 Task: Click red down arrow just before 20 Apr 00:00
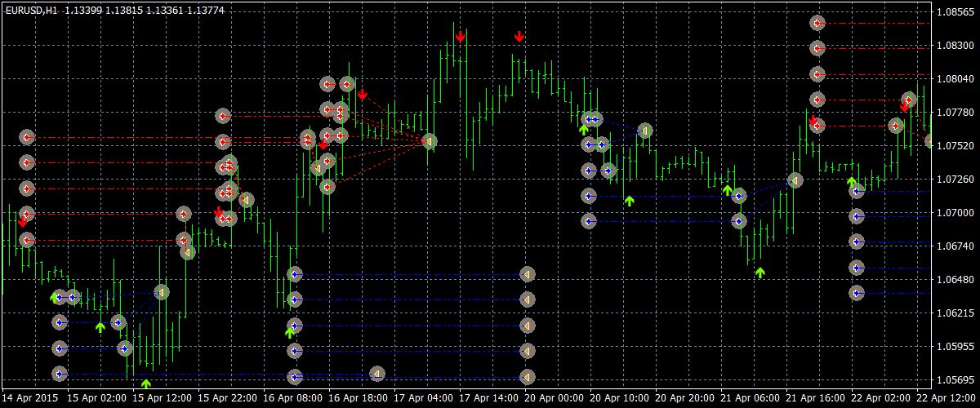(x=519, y=37)
